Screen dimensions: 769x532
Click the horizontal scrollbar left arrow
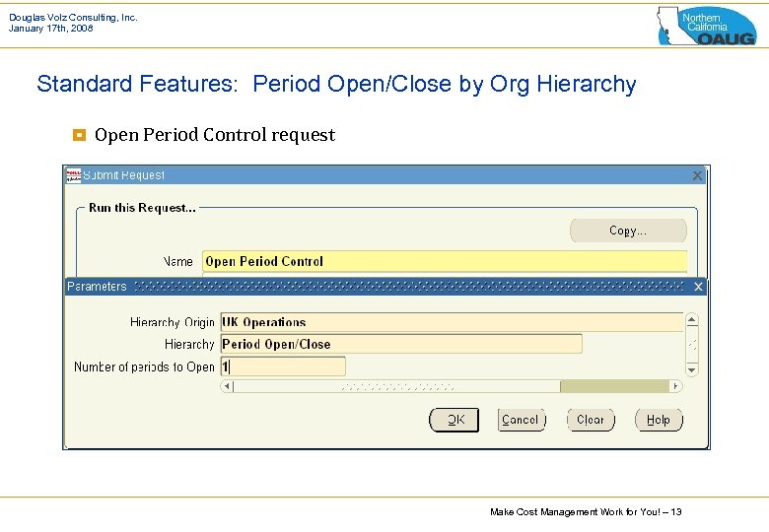227,386
